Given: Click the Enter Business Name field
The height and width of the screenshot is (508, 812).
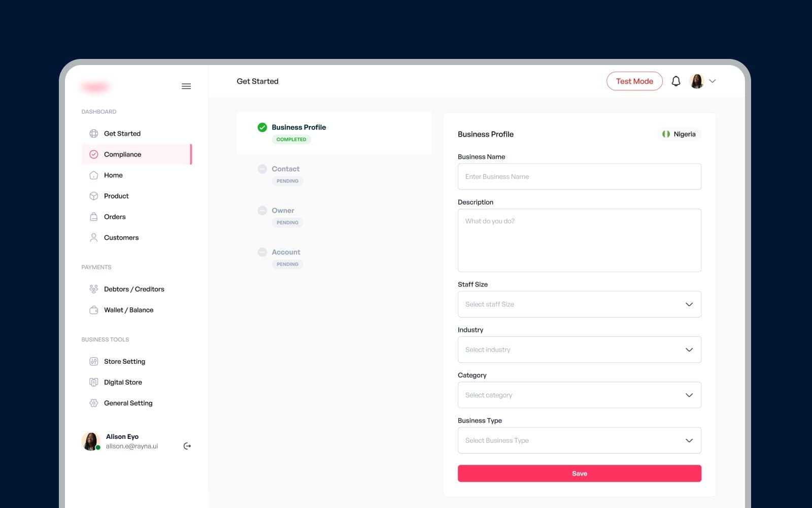Looking at the screenshot, I should pyautogui.click(x=579, y=177).
